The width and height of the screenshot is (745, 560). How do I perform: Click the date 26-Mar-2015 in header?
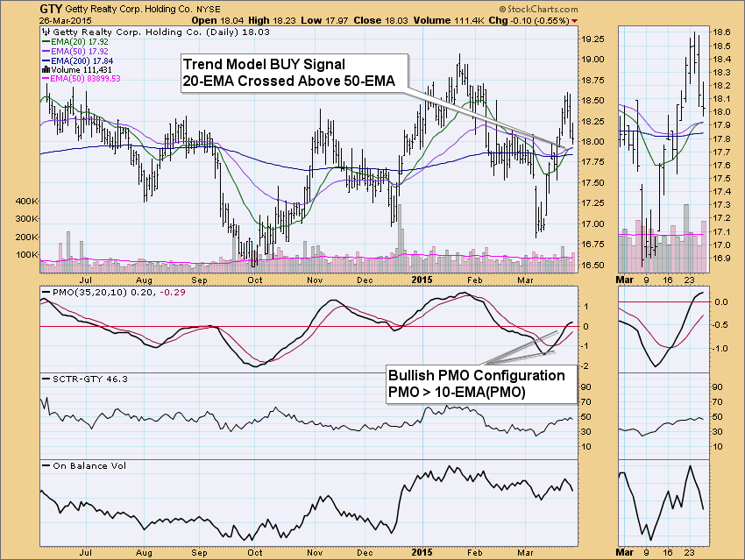tap(66, 21)
